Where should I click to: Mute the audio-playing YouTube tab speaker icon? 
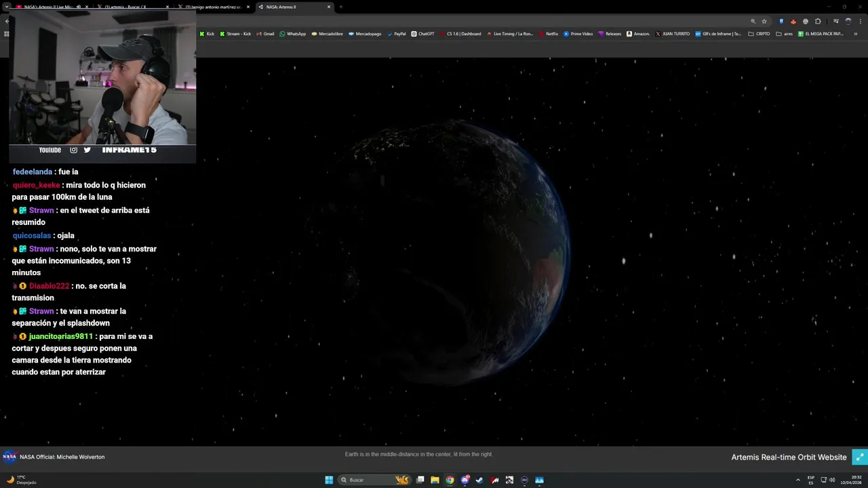pyautogui.click(x=78, y=7)
